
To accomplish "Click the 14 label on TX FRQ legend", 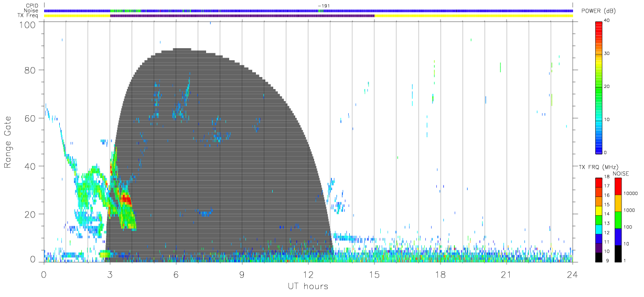I will click(x=607, y=214).
